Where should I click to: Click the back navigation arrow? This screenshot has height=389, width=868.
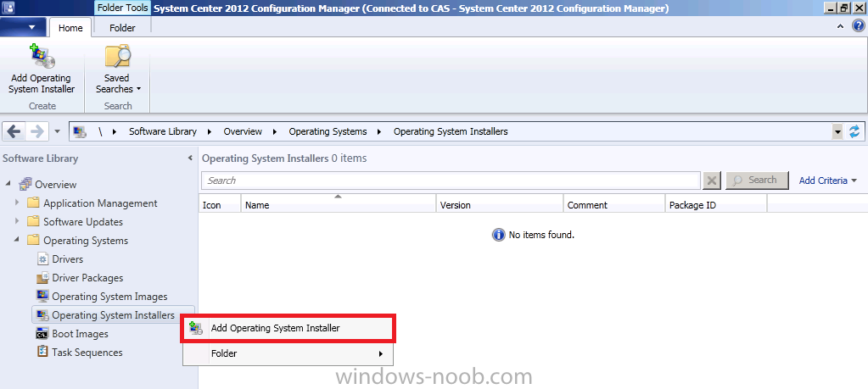tap(14, 131)
